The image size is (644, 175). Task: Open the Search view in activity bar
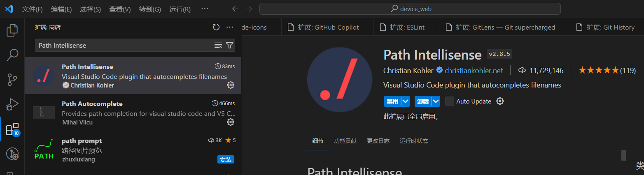point(12,55)
